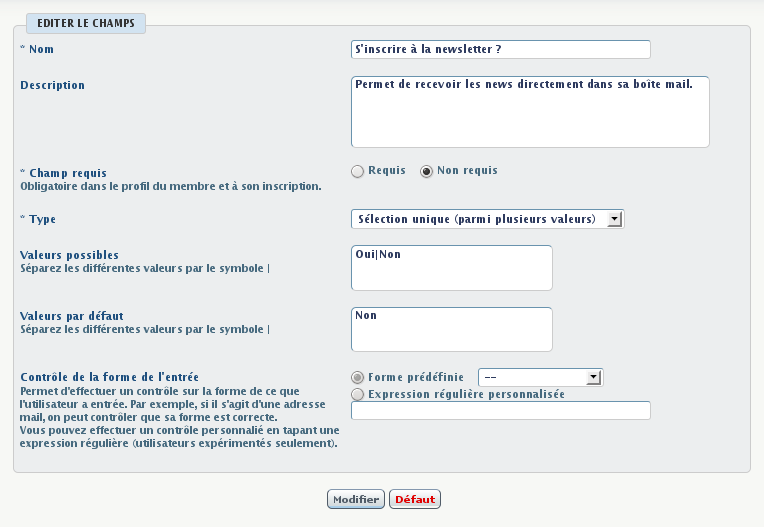The height and width of the screenshot is (527, 764).
Task: Focus the Description text area
Action: [x=530, y=112]
